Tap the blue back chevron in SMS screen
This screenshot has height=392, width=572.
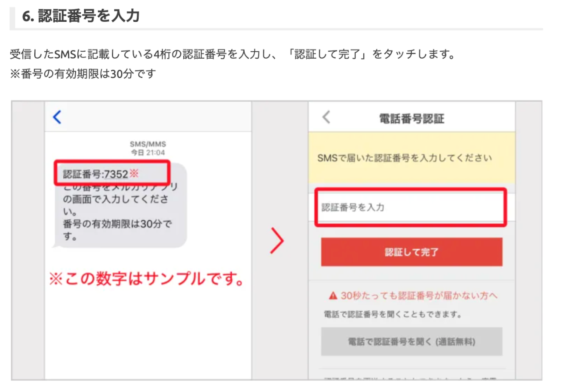(x=57, y=117)
